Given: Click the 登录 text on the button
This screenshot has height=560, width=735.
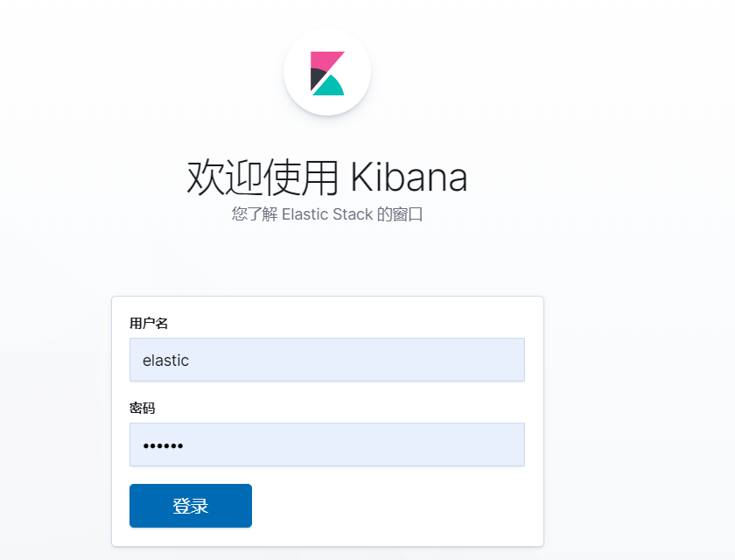Looking at the screenshot, I should click(190, 506).
